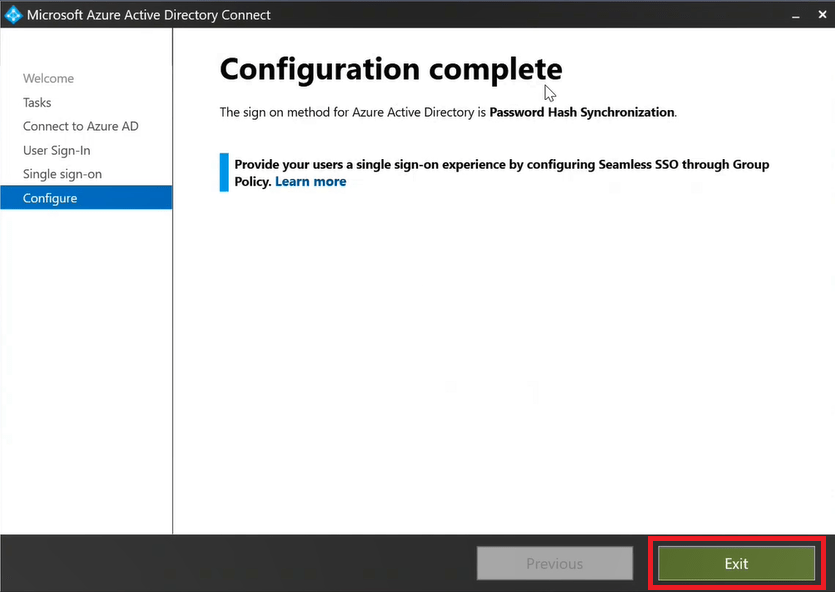Click the highlighted Configure step
The image size is (835, 592).
coord(50,198)
